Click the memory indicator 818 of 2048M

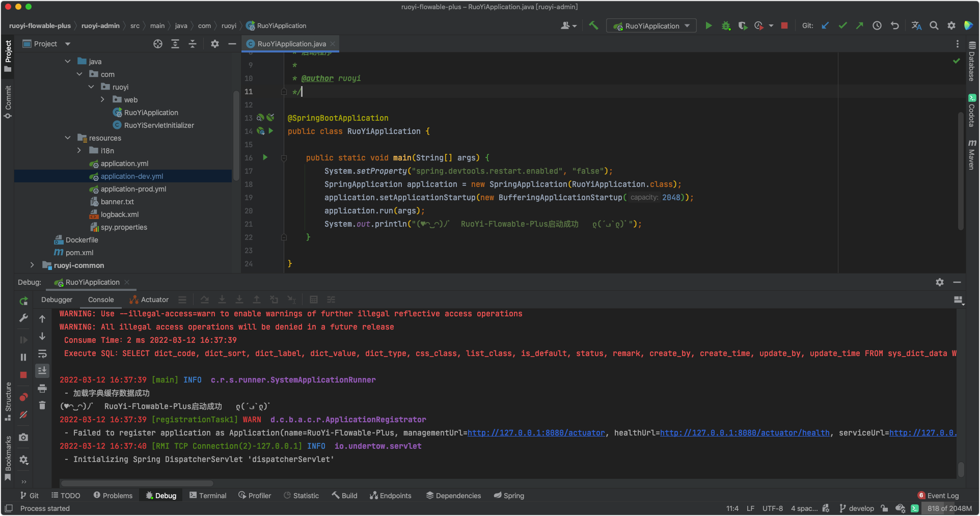tap(949, 508)
